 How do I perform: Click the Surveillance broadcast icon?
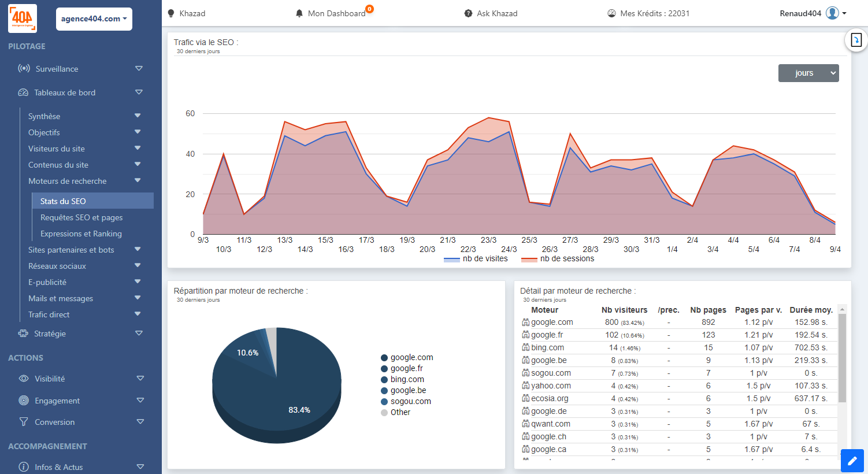(24, 68)
